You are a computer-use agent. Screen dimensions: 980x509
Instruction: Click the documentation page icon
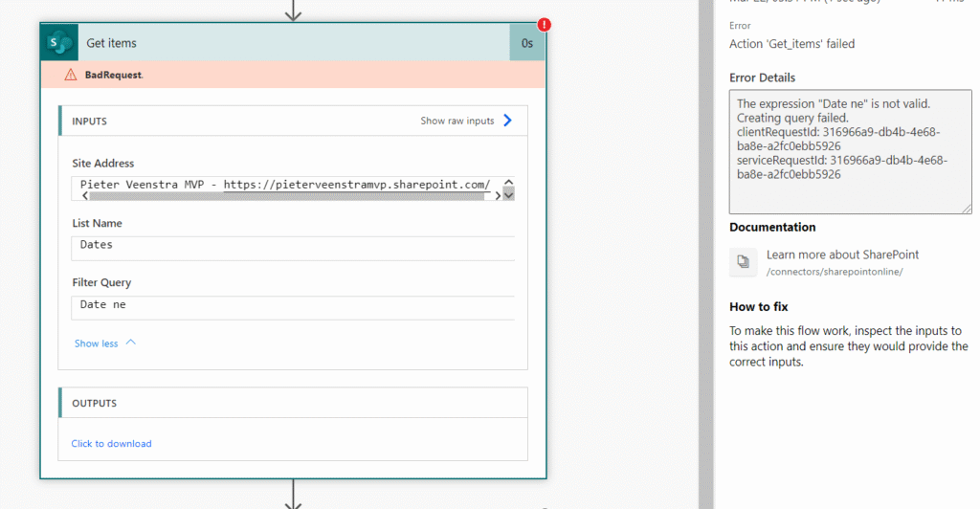(x=743, y=262)
